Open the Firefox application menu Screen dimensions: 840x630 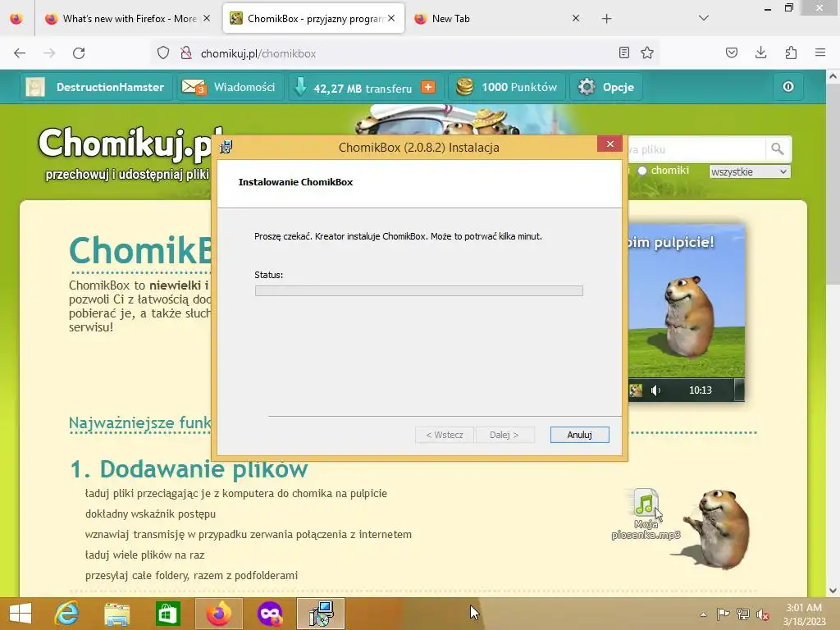click(820, 53)
